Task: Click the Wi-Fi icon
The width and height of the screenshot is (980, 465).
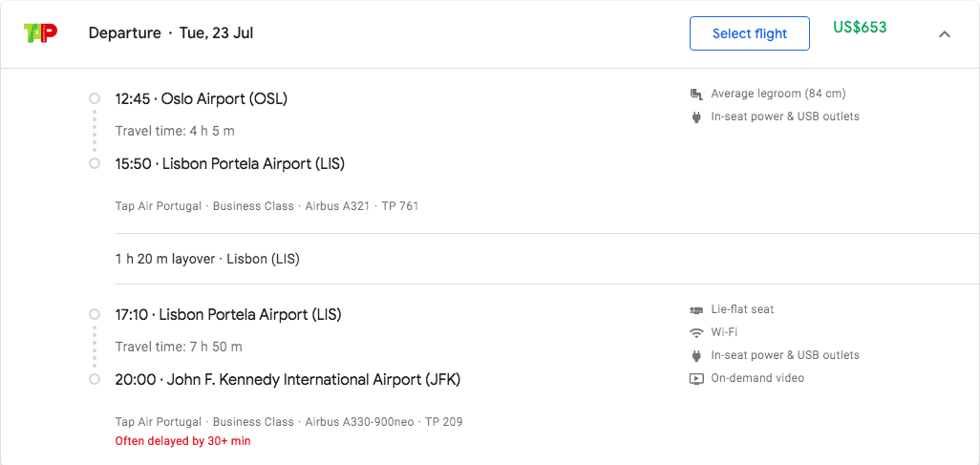Action: click(696, 332)
